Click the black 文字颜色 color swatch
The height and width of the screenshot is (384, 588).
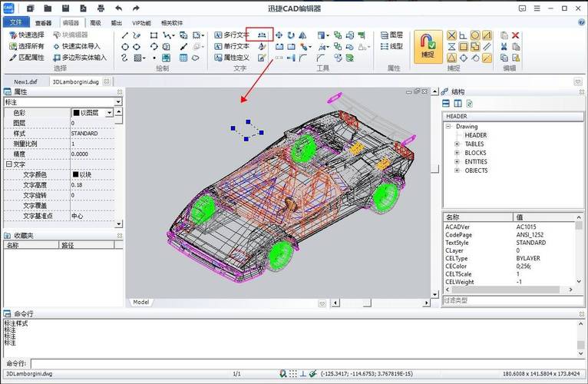[x=75, y=174]
